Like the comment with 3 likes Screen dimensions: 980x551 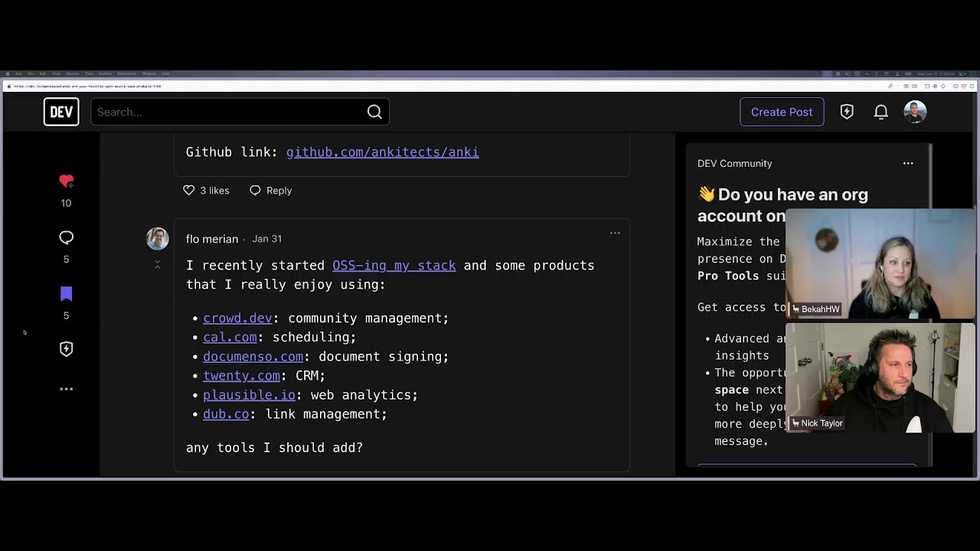(206, 191)
